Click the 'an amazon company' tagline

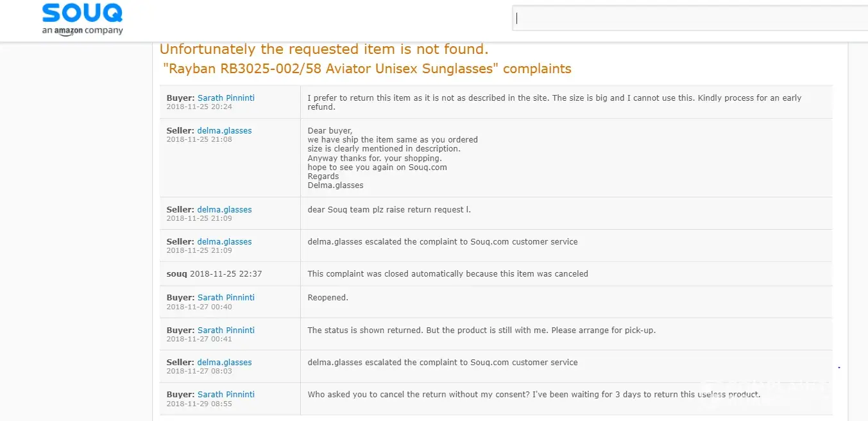[x=82, y=31]
